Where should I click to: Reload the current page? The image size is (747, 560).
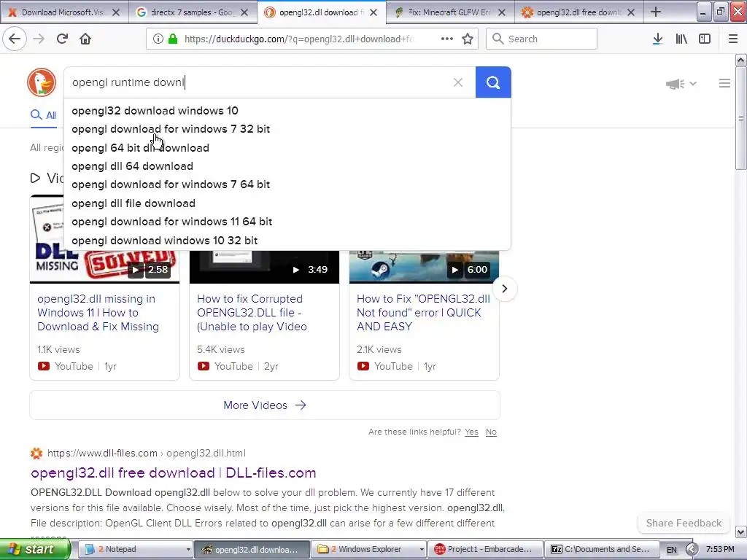[x=62, y=39]
